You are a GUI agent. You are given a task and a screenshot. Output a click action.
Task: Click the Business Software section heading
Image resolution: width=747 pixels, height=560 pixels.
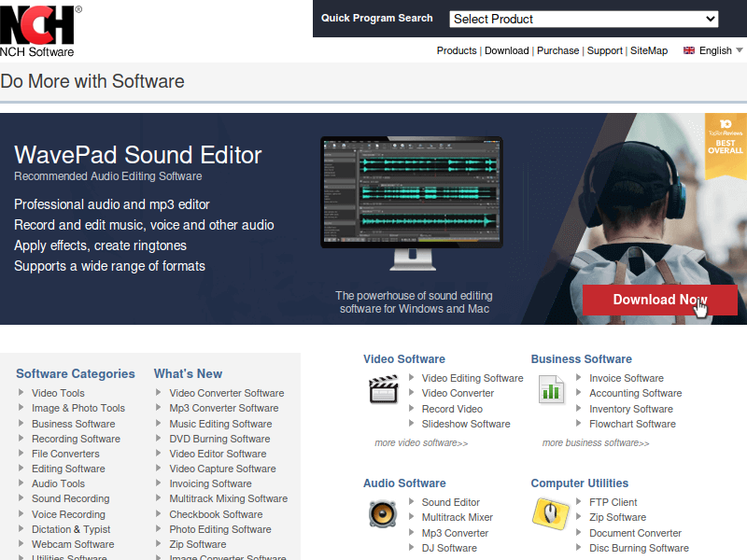pos(581,359)
